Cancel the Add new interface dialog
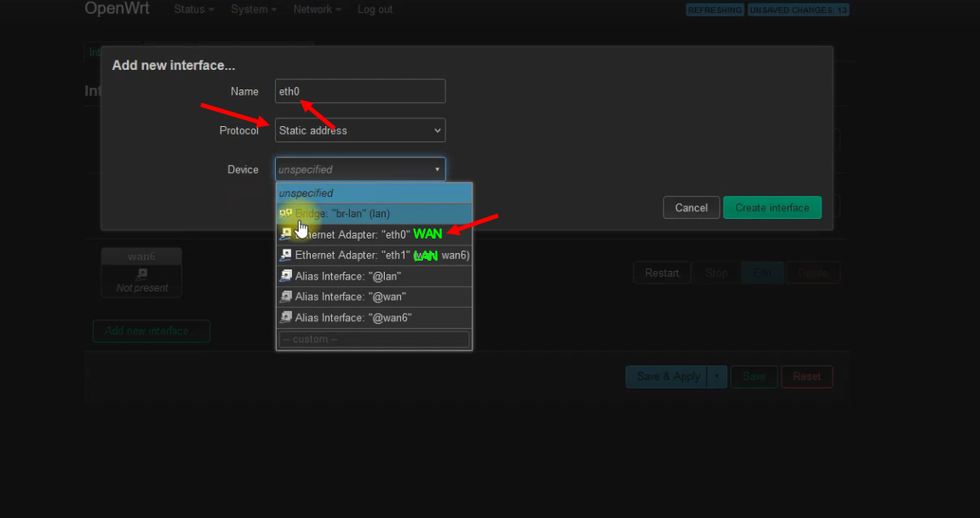The height and width of the screenshot is (518, 980). click(691, 208)
